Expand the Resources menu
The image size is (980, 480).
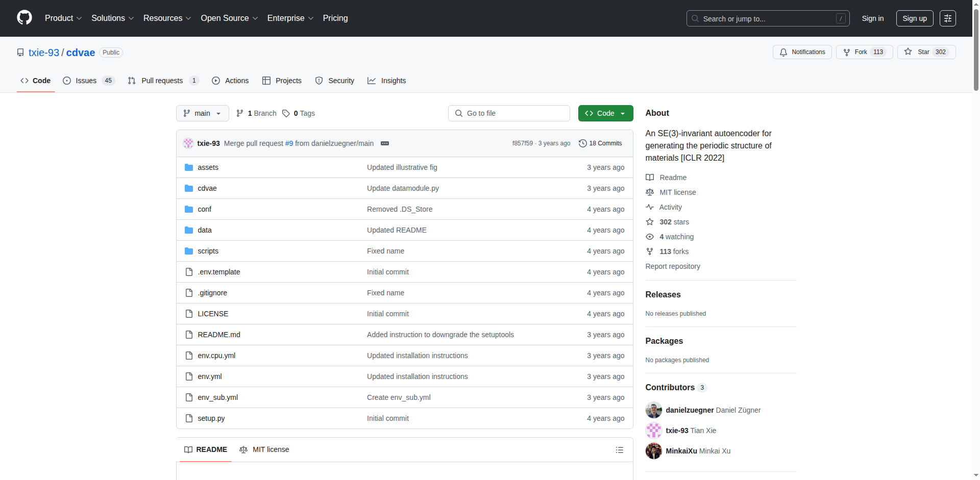click(x=167, y=18)
